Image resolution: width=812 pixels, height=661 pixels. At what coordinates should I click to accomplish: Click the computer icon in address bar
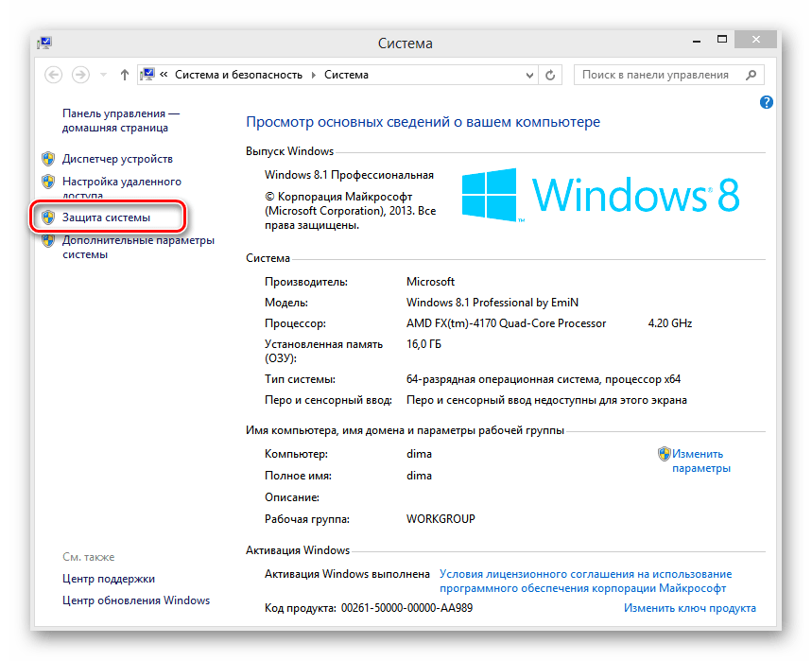pos(147,75)
